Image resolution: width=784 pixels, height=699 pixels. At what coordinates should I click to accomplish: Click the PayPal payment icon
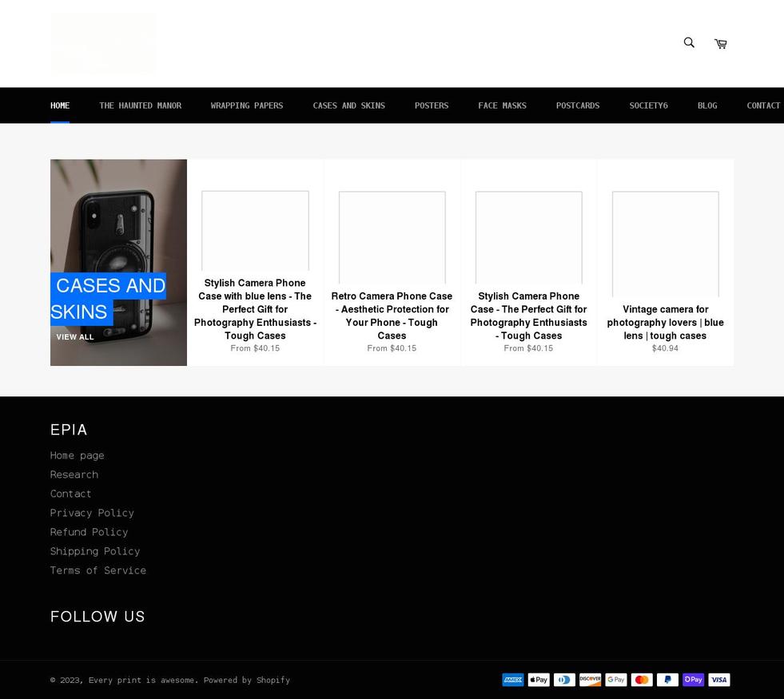pos(667,680)
